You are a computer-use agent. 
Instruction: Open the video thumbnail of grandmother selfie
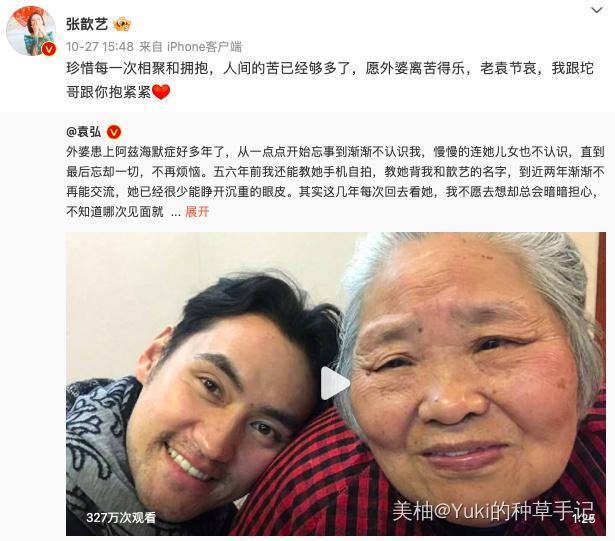(336, 384)
